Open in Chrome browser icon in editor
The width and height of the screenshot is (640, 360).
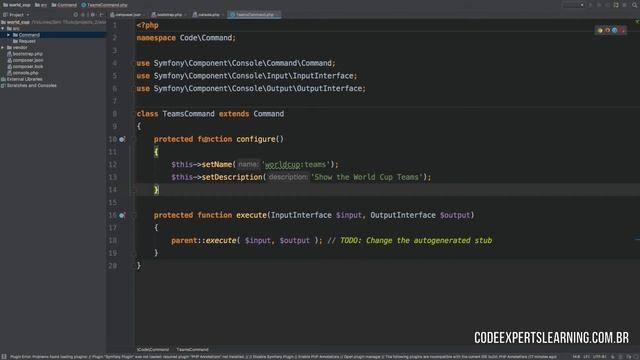pos(600,30)
